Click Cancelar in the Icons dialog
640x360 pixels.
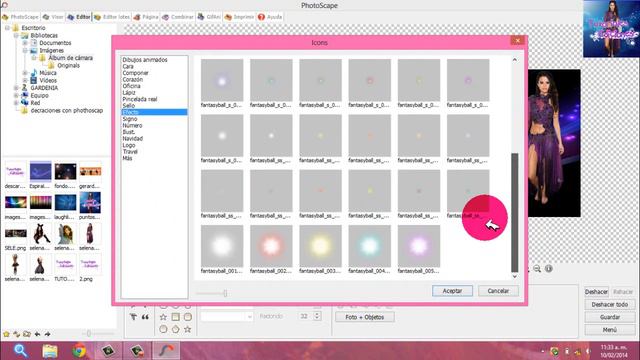point(498,291)
